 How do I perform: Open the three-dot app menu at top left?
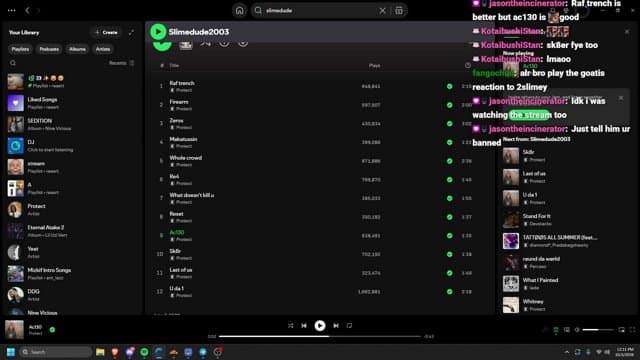(x=11, y=11)
